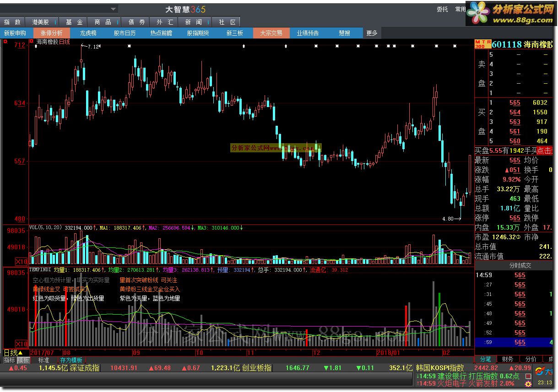Expand the 新闻 submenu dots

209,22
